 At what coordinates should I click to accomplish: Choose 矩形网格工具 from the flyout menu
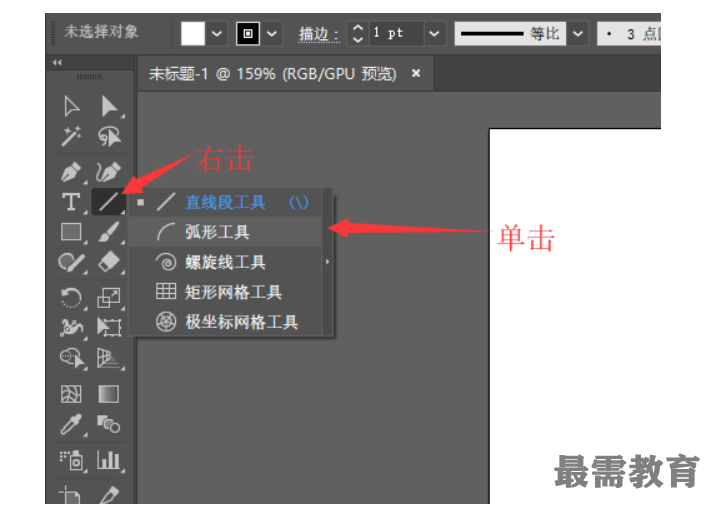coord(225,292)
